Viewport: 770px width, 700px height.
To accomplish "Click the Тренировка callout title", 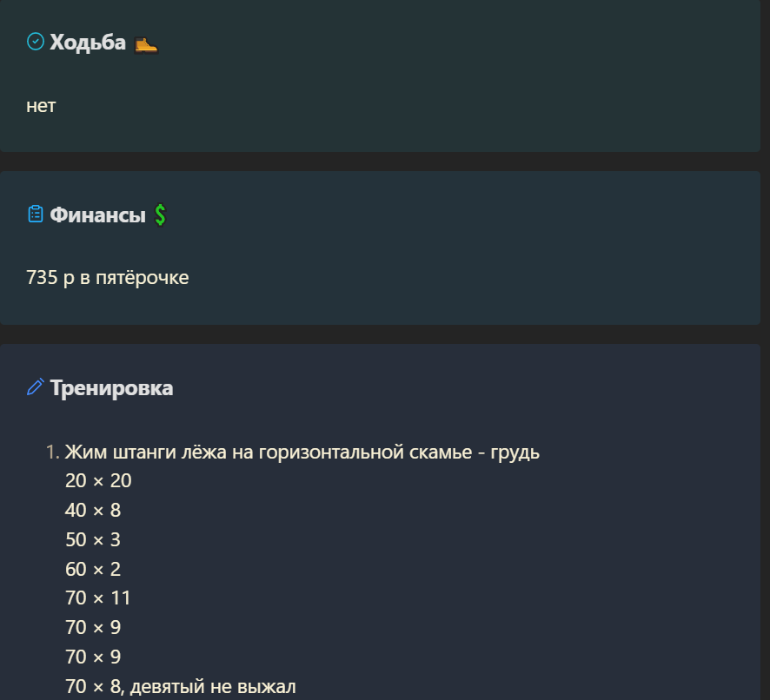I will click(x=111, y=388).
